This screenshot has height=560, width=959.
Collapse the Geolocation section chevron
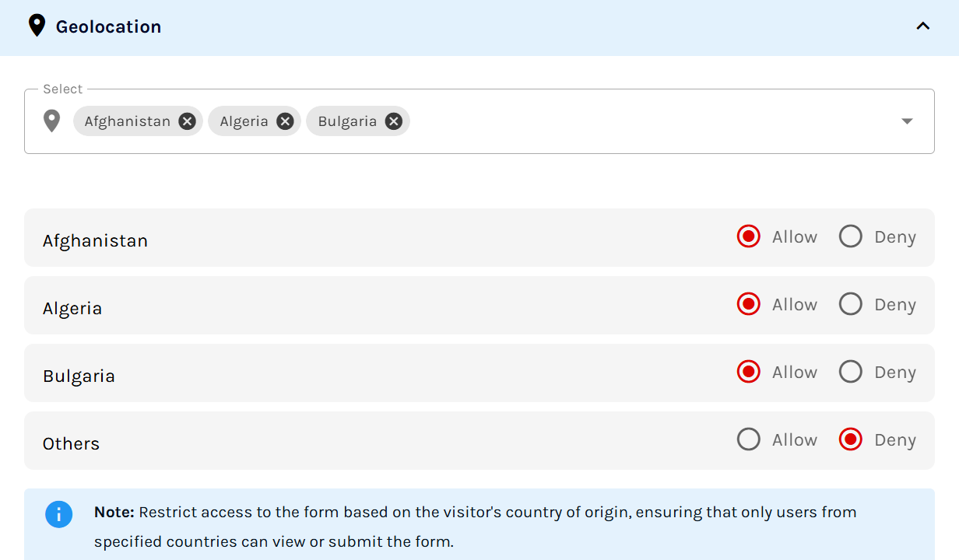click(923, 26)
